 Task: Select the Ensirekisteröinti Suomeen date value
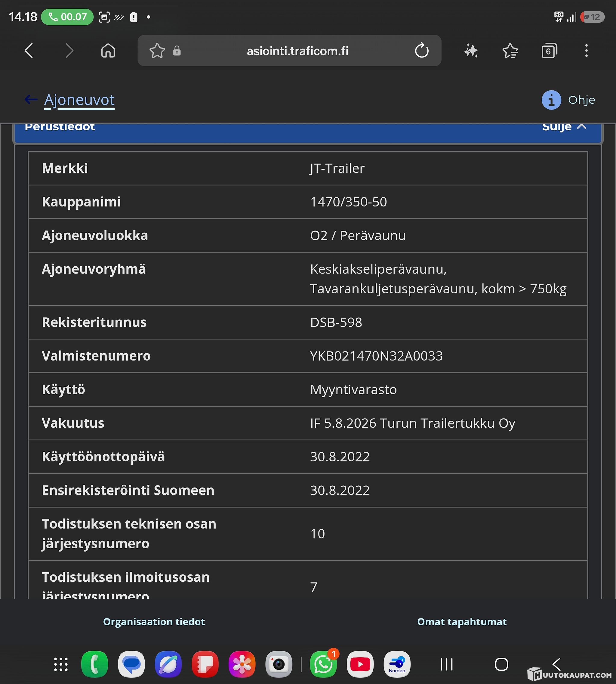340,490
